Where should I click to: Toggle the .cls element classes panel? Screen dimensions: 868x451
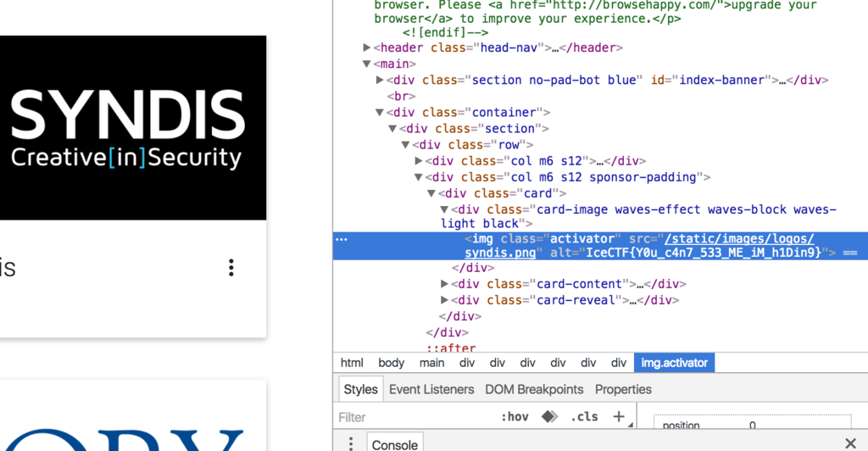584,417
